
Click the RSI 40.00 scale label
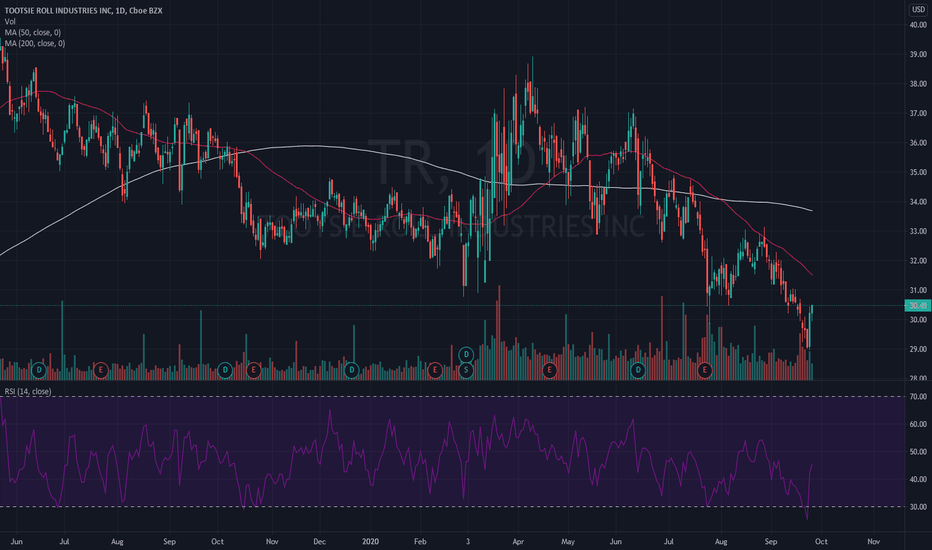918,479
